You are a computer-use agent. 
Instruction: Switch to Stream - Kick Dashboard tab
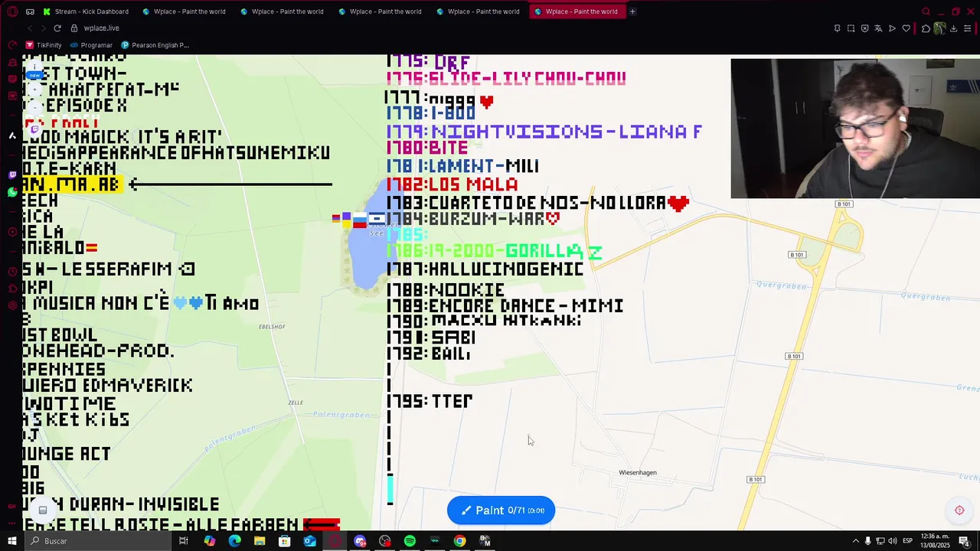coord(86,11)
